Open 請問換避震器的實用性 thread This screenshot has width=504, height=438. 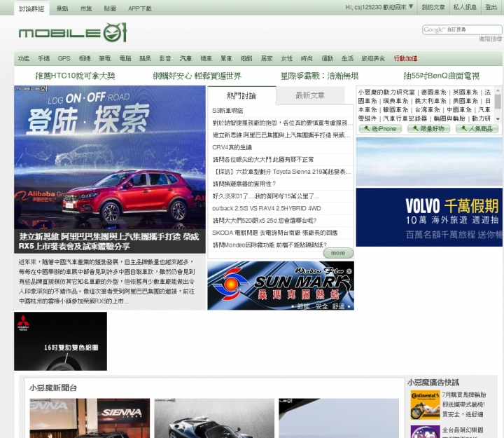pos(244,184)
